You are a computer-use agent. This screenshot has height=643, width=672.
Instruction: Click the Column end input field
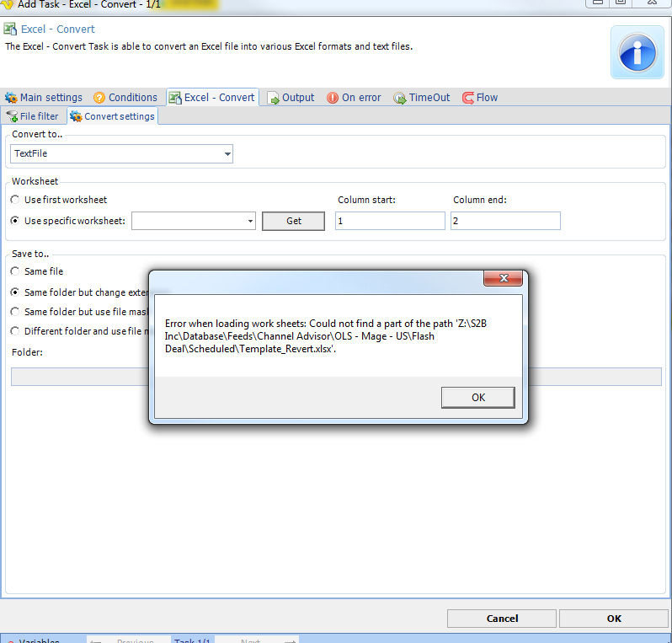[x=504, y=221]
